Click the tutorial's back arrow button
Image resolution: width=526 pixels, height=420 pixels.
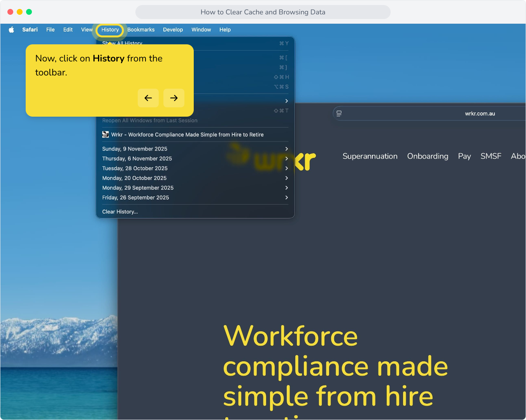tap(148, 98)
